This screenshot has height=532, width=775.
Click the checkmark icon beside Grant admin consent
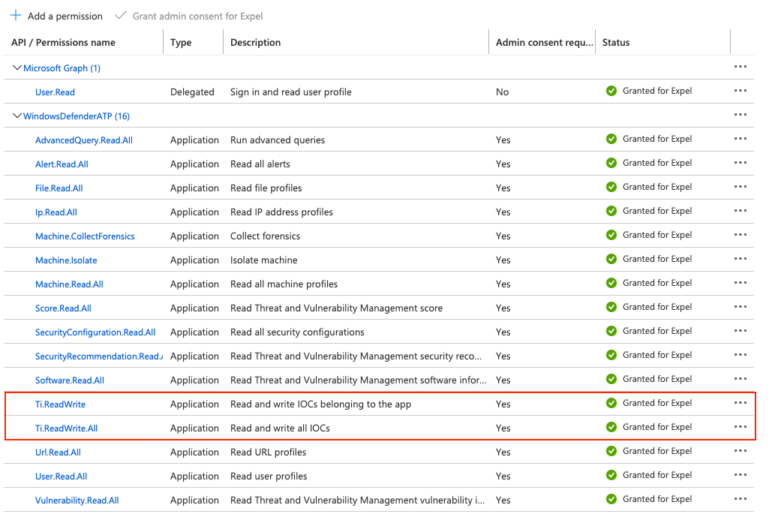pos(120,15)
